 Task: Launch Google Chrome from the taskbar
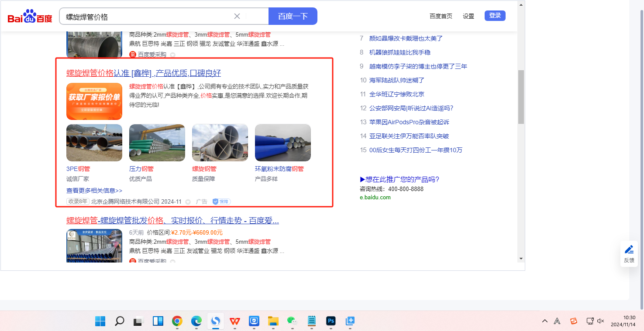(177, 321)
